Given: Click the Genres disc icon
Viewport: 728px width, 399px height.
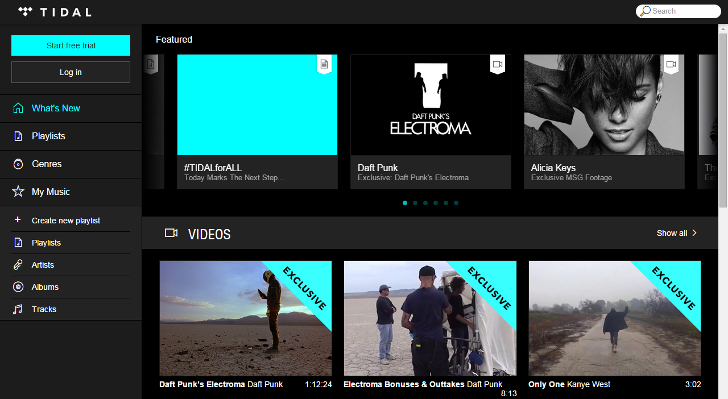Looking at the screenshot, I should [18, 164].
